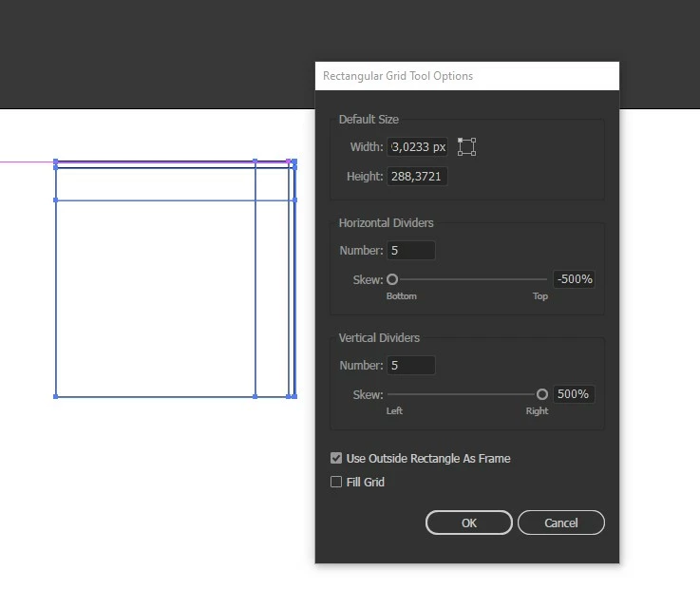Click the 'Bottom' label under horizontal skew

click(402, 296)
